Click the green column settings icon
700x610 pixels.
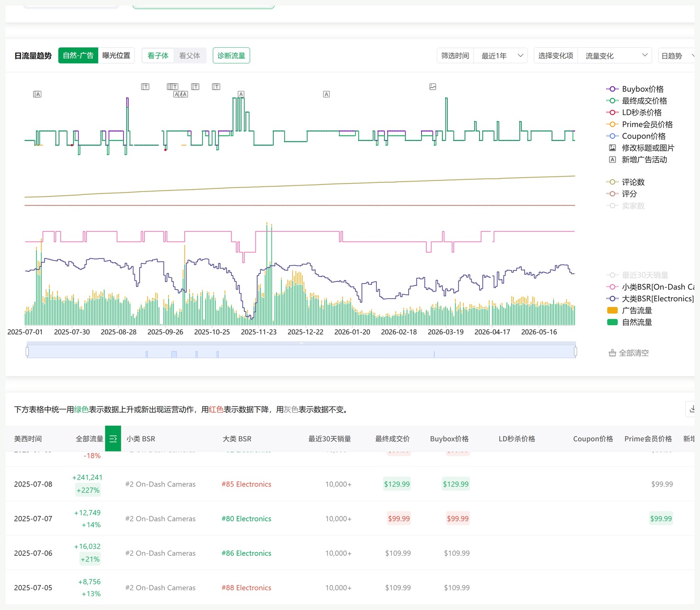(113, 439)
